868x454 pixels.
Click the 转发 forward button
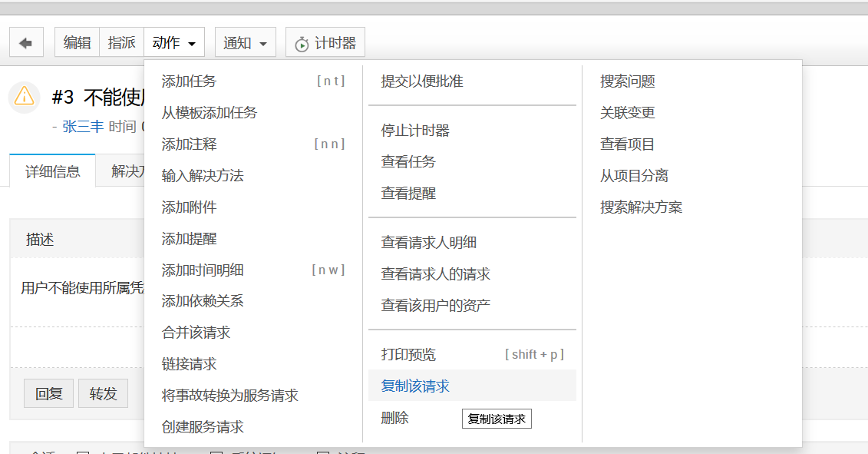coord(103,393)
